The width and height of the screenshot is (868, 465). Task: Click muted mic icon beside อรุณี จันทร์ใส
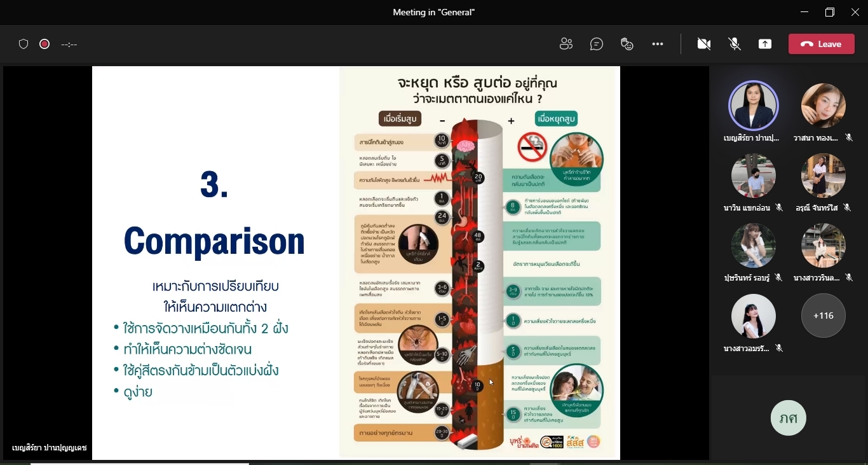point(847,208)
